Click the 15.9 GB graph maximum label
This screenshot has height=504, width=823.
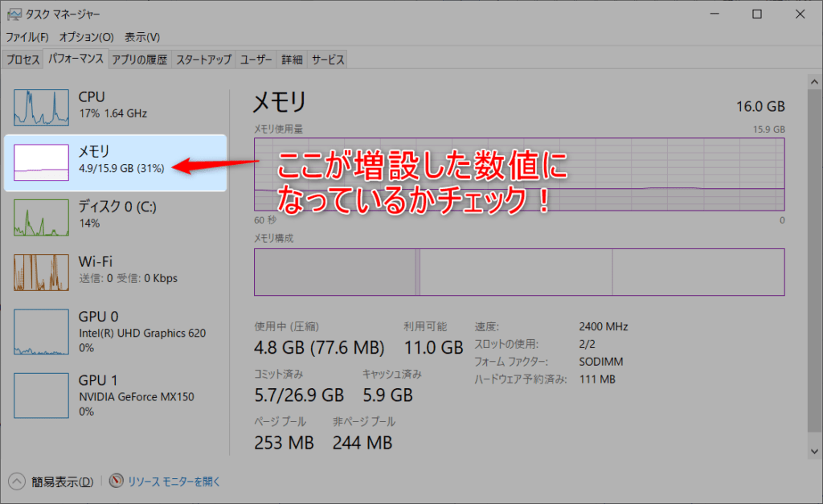click(x=769, y=129)
